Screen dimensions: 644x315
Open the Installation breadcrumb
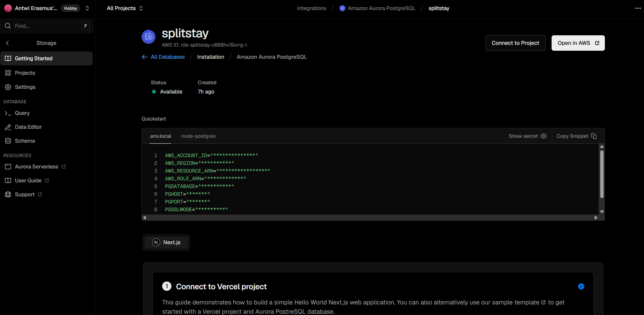(x=211, y=57)
